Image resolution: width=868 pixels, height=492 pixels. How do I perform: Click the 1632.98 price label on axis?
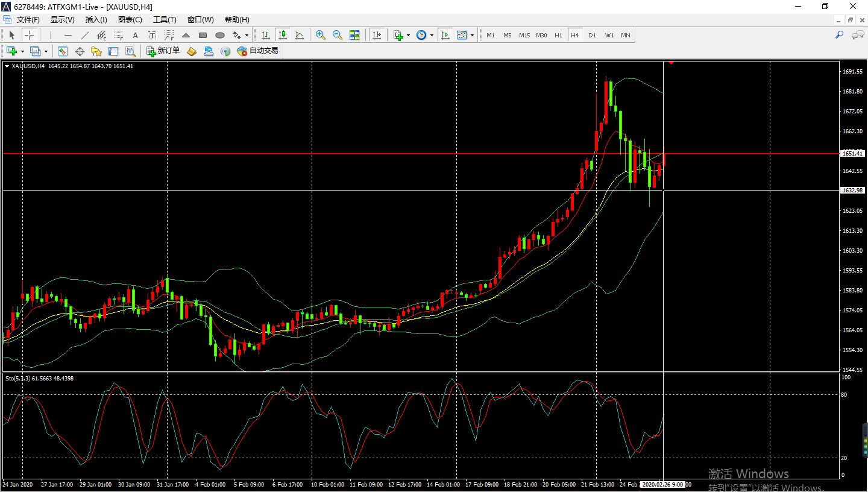coord(852,190)
